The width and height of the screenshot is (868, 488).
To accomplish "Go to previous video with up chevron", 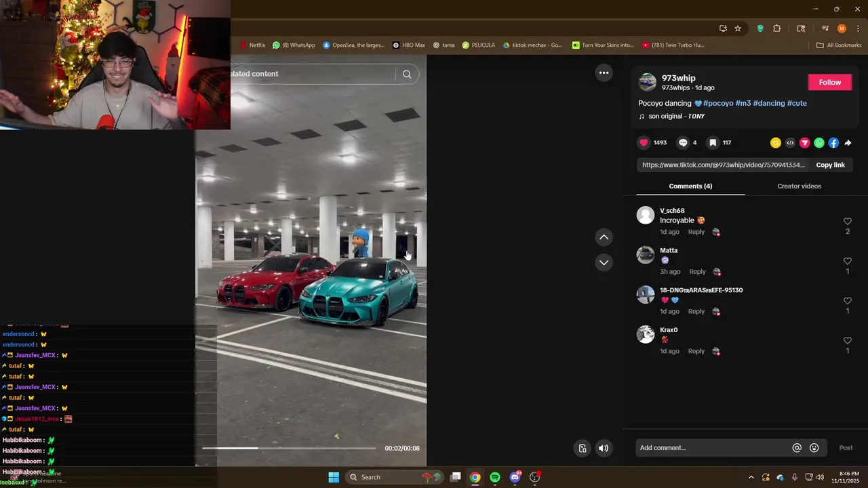I will pyautogui.click(x=604, y=237).
